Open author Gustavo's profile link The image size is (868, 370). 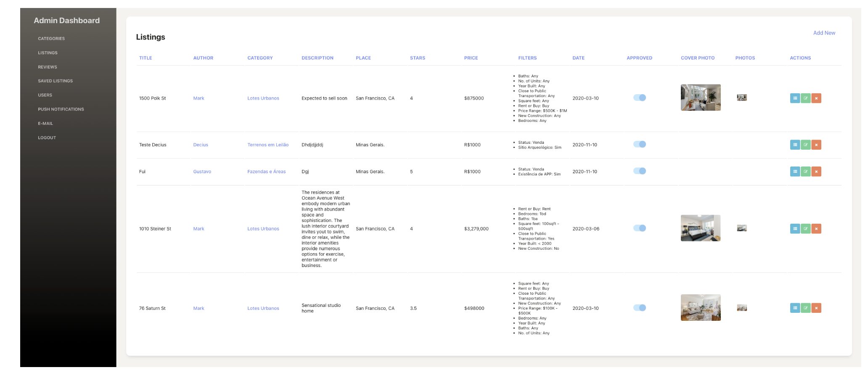tap(202, 172)
